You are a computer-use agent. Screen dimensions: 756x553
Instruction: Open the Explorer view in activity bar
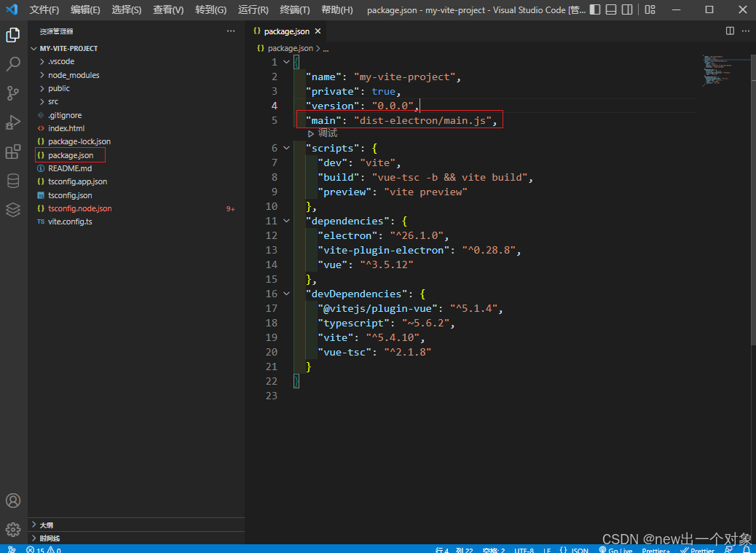(x=13, y=35)
